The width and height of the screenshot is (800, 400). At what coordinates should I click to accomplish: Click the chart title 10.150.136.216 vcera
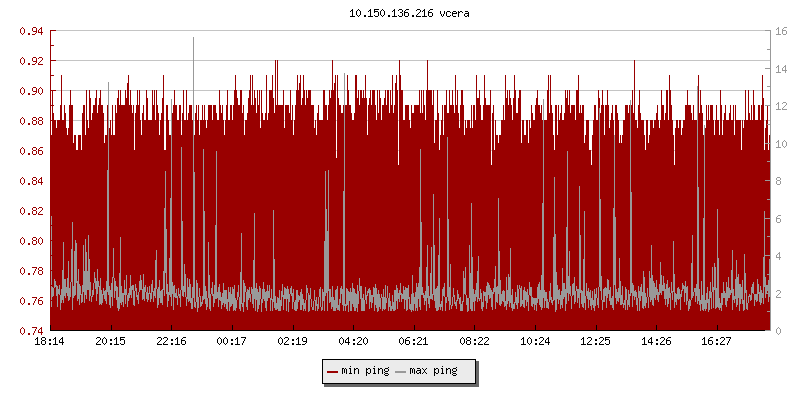click(400, 13)
